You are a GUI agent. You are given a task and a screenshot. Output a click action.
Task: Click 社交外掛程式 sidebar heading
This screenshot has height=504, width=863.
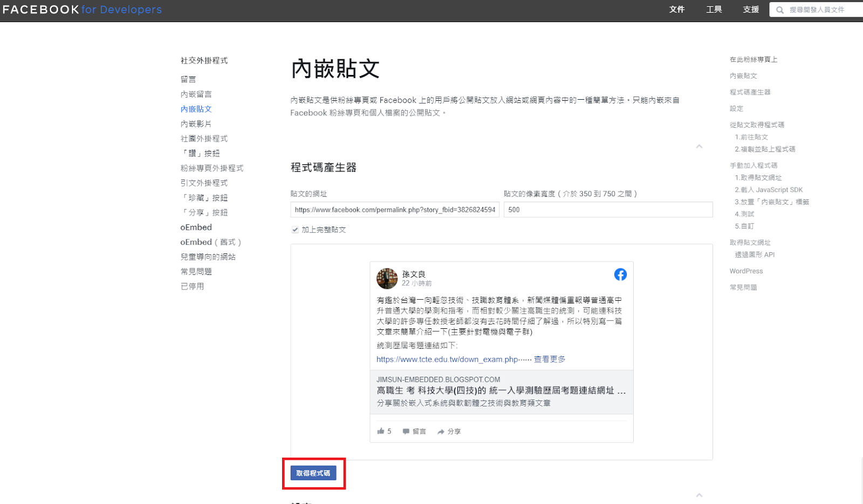pos(204,60)
